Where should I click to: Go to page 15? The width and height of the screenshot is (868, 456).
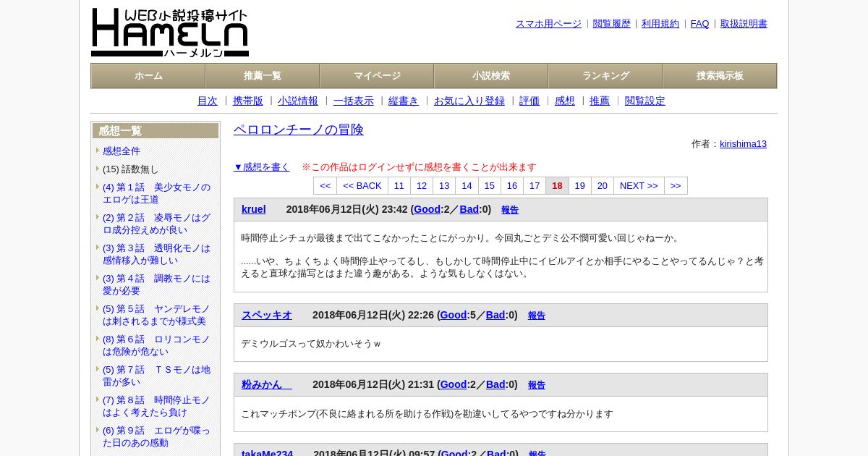pos(490,186)
